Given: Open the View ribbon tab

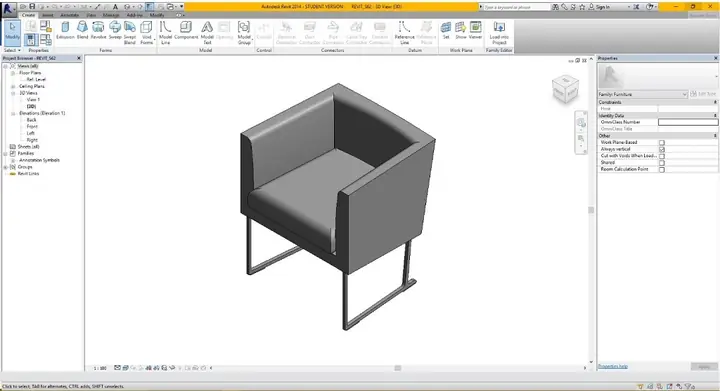Looking at the screenshot, I should tap(91, 15).
